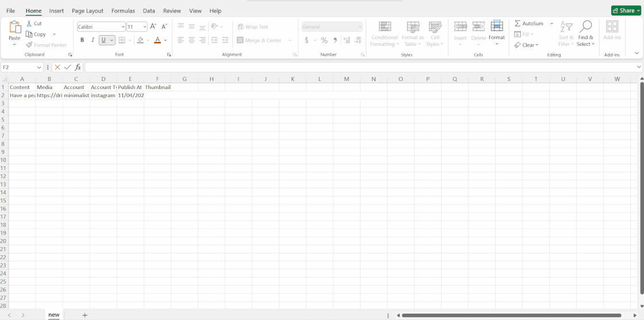Open the Formulas ribbon tab
This screenshot has width=644, height=320.
click(x=123, y=11)
